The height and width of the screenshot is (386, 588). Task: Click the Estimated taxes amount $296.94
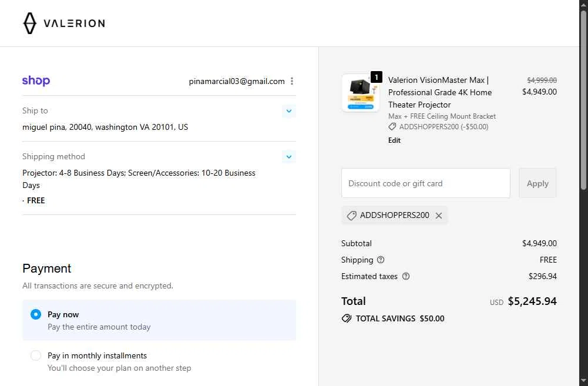543,276
